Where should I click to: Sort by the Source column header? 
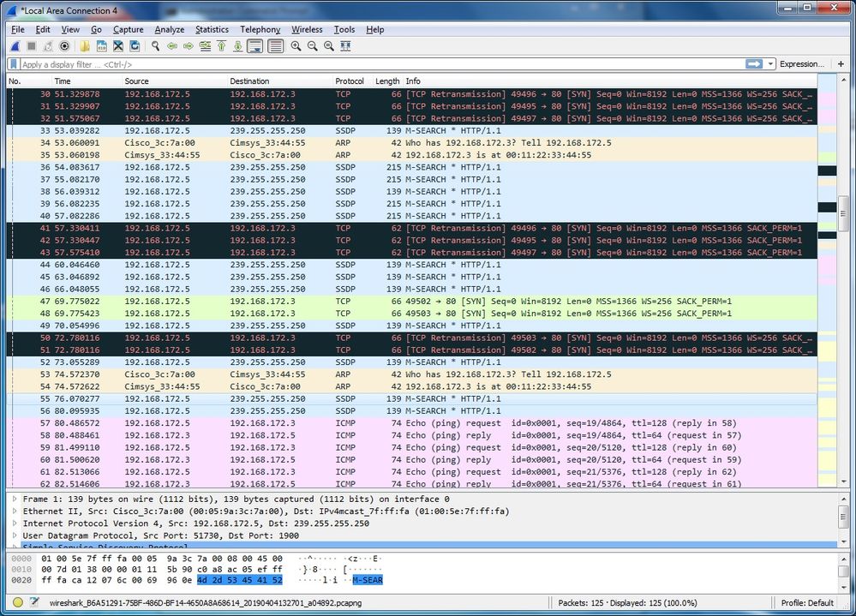pyautogui.click(x=174, y=81)
